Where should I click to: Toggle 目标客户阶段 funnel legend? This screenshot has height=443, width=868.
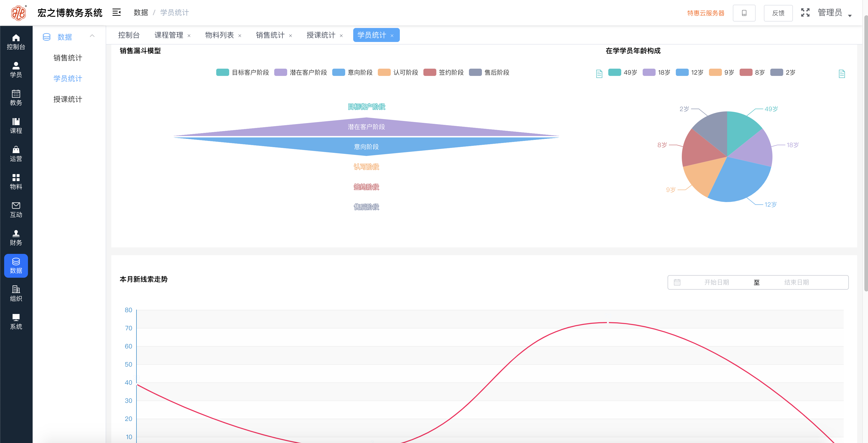click(x=243, y=73)
